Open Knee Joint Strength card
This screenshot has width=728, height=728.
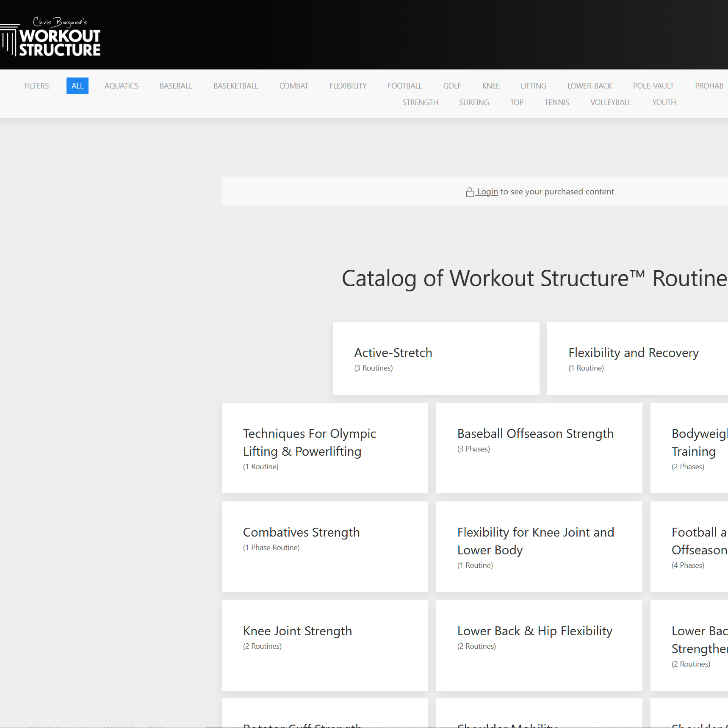point(325,645)
